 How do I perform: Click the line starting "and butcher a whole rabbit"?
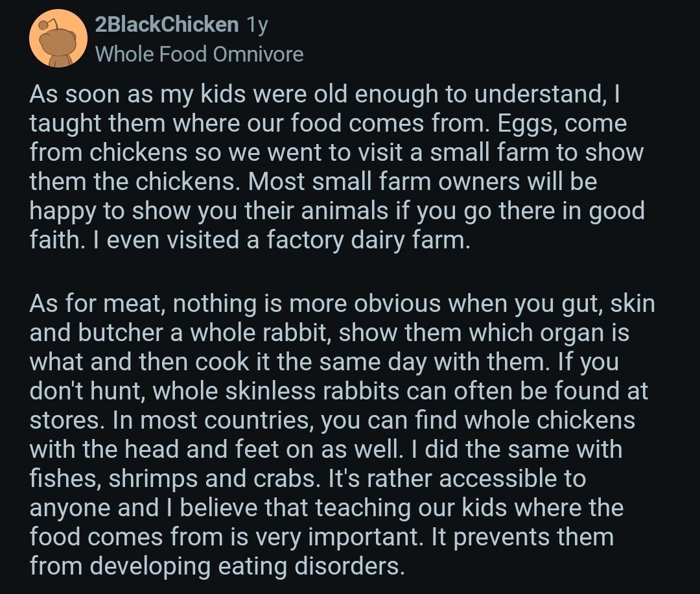329,333
